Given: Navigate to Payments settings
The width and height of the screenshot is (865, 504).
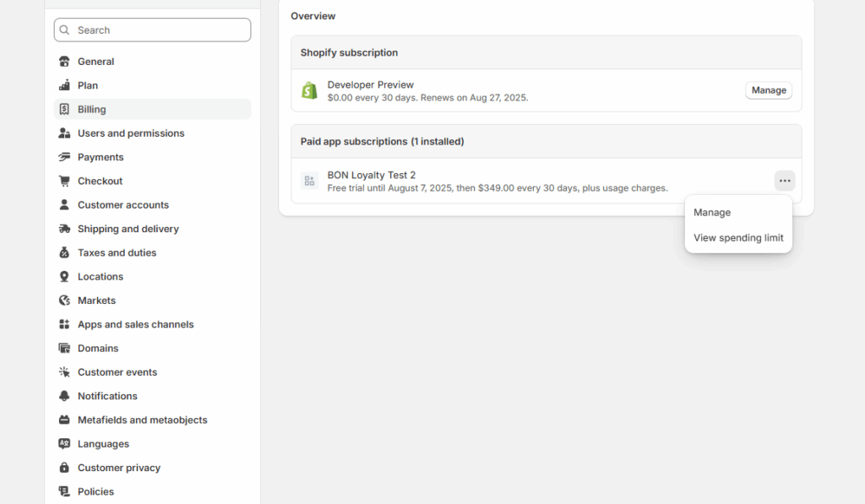Looking at the screenshot, I should (x=153, y=157).
